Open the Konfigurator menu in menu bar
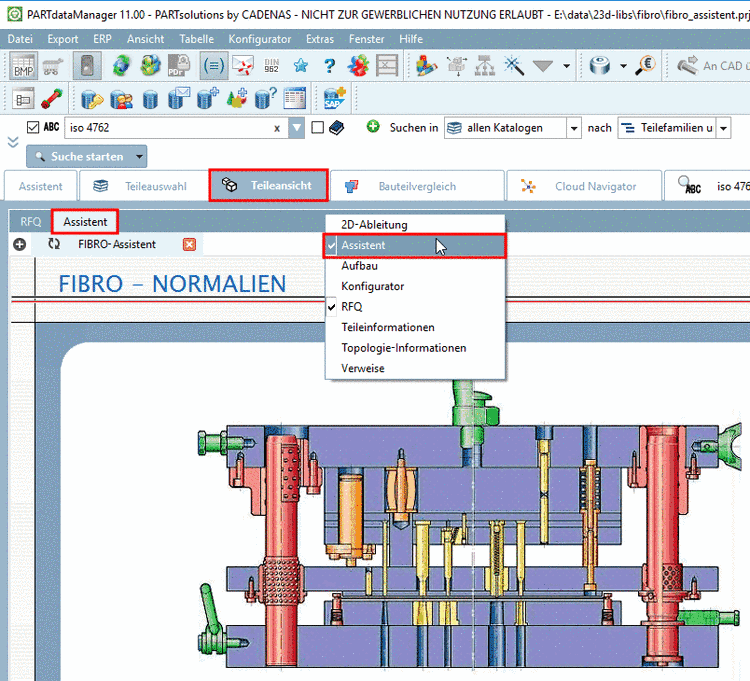The height and width of the screenshot is (681, 750). point(259,39)
